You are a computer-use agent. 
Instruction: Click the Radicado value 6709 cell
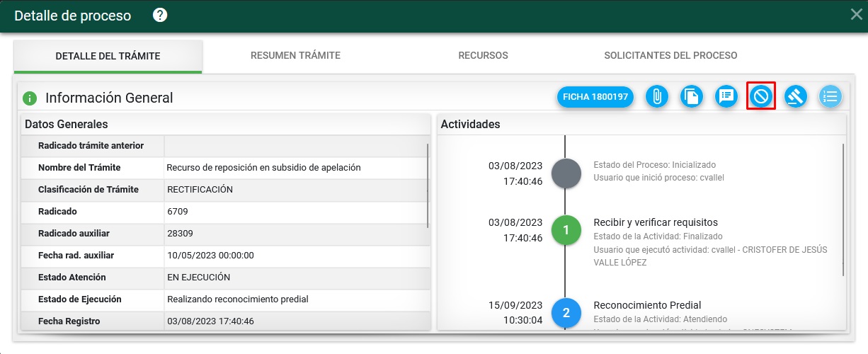point(296,212)
